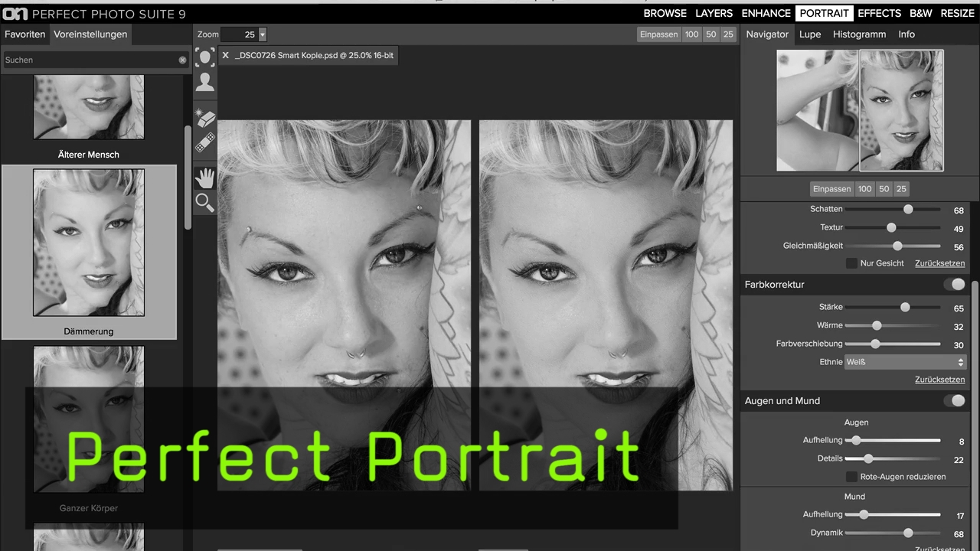Toggle the Augen und Mund switch

(x=955, y=401)
